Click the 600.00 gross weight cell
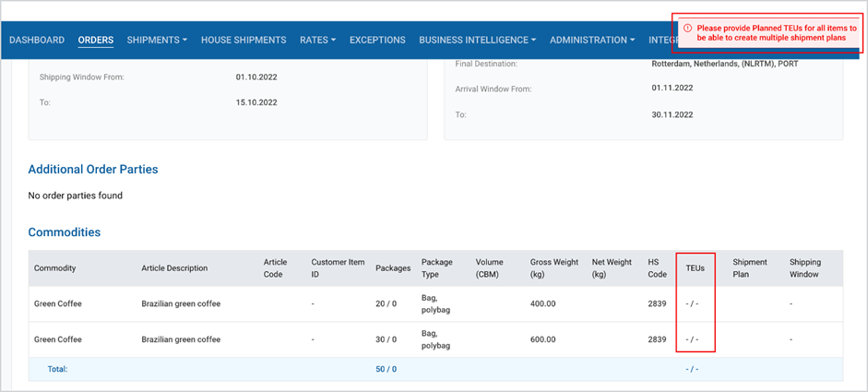The image size is (868, 392). 543,339
